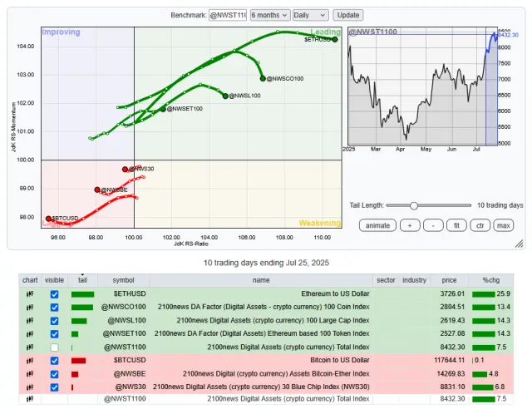This screenshot has height=409, width=532.
Task: Click symbol cell @NWSCO100
Action: (x=124, y=308)
